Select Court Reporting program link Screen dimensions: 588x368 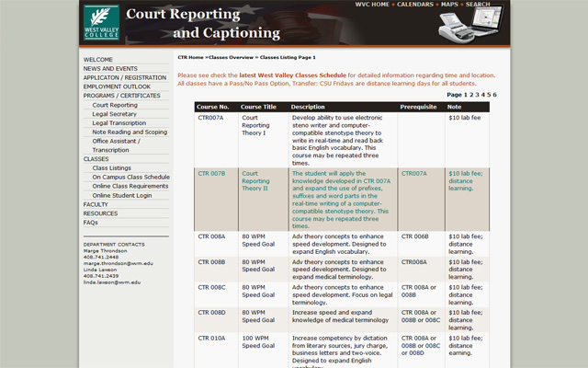(115, 105)
